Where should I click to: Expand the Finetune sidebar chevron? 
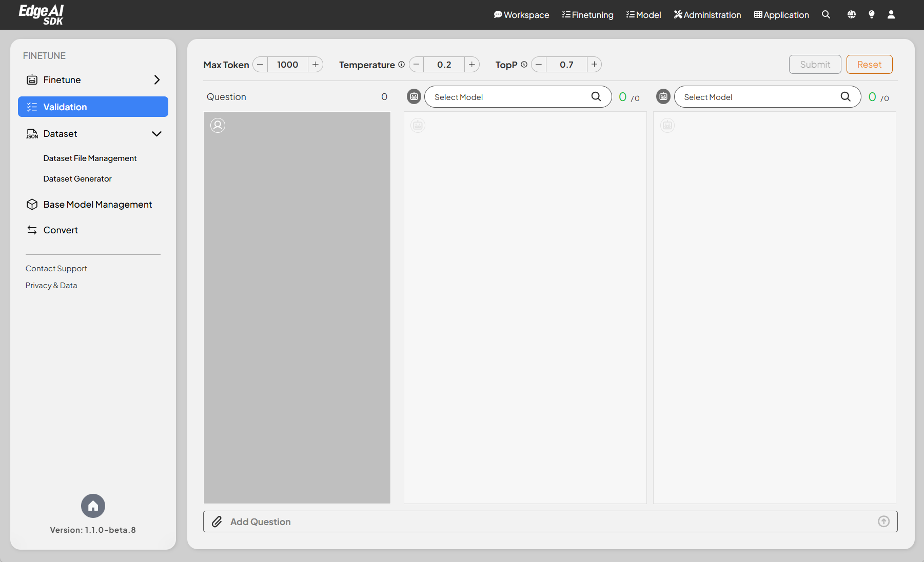[x=157, y=80]
